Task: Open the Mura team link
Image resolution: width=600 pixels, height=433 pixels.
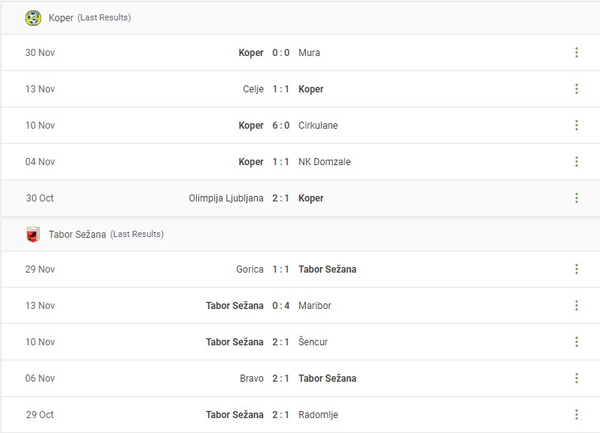Action: (310, 53)
